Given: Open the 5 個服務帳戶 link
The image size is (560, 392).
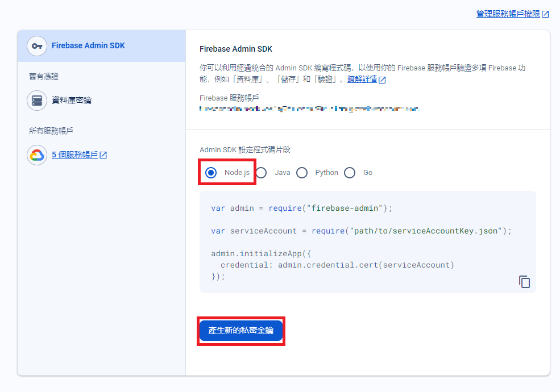Looking at the screenshot, I should click(74, 155).
